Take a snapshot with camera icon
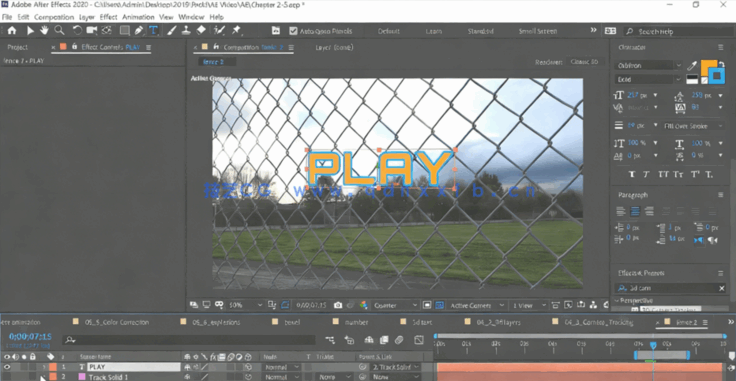The image size is (736, 381). tap(337, 305)
